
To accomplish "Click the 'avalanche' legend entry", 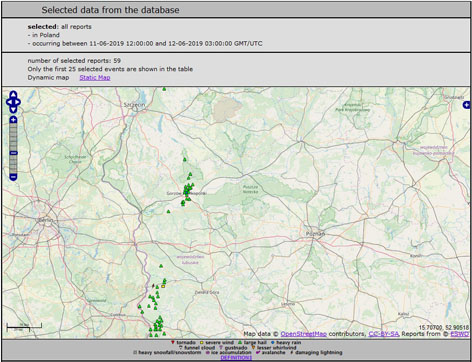I will 270,352.
